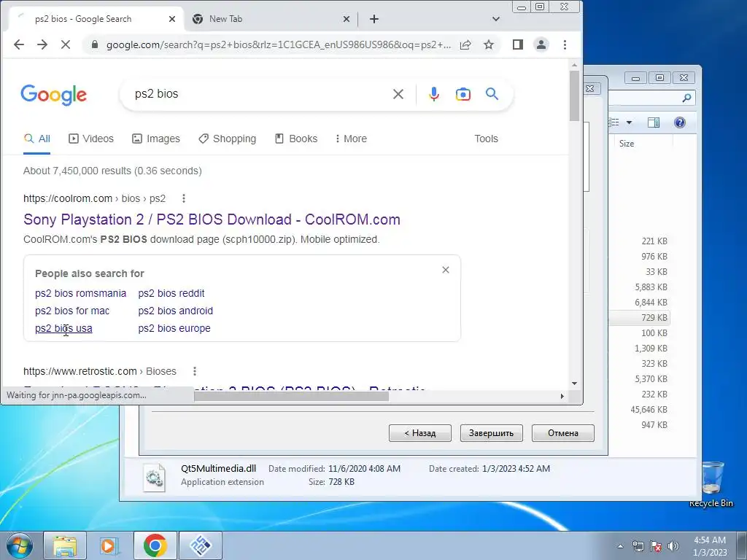This screenshot has width=747, height=560.
Task: Click the Google logo
Action: pyautogui.click(x=54, y=95)
